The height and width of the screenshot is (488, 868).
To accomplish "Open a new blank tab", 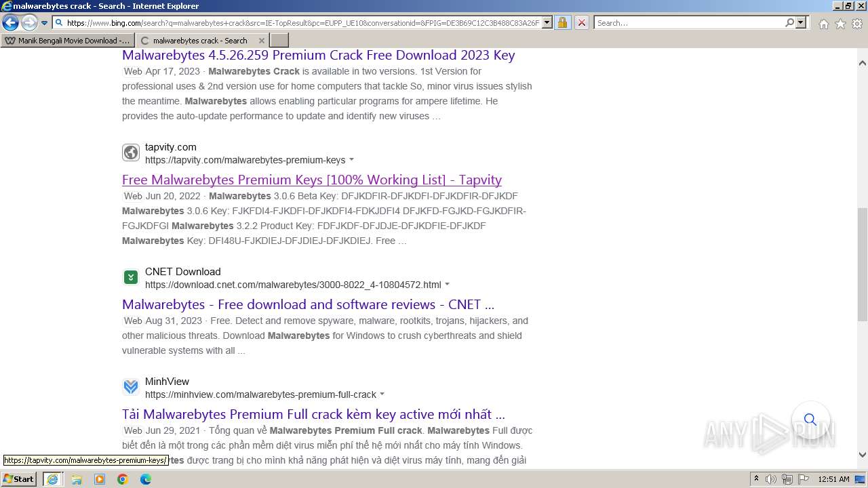I will [x=279, y=41].
